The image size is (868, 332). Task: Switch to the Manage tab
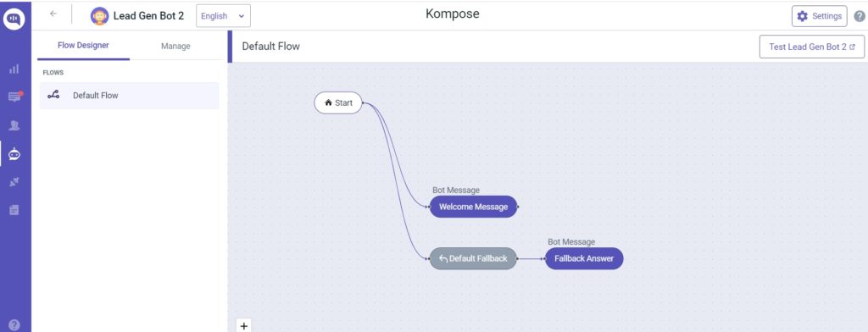click(175, 46)
